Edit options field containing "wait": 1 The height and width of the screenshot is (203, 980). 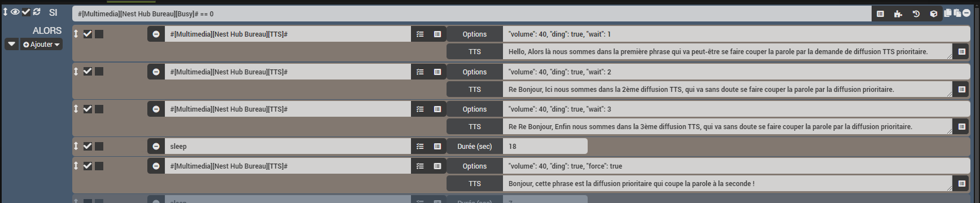point(737,34)
